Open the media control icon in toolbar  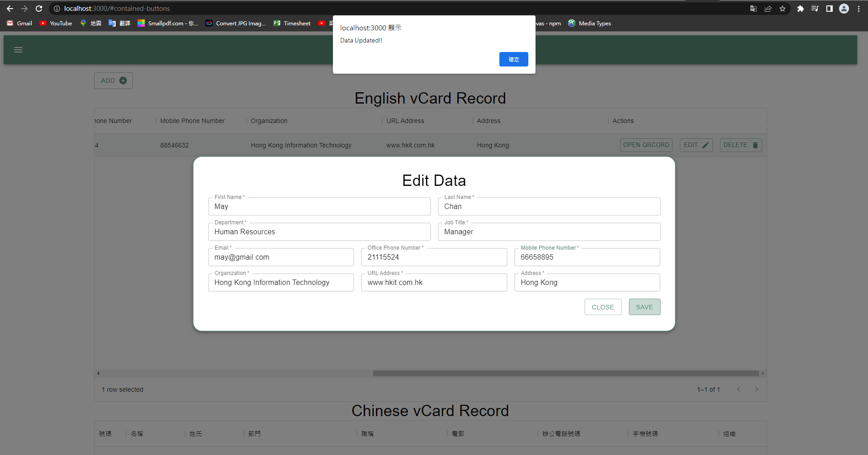click(815, 9)
